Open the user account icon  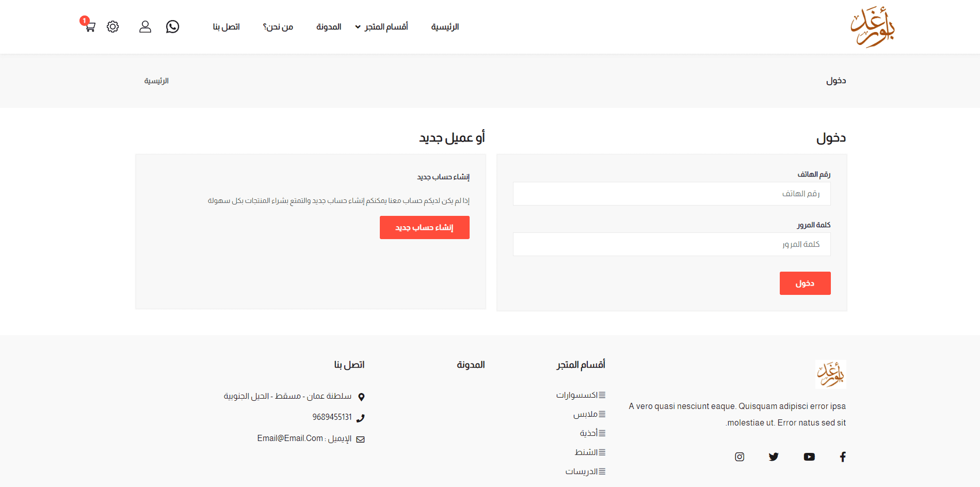click(x=145, y=26)
